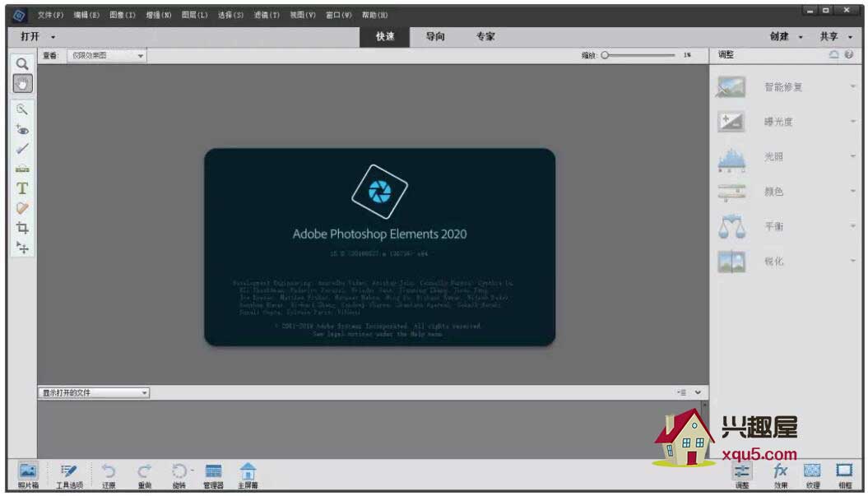Toggle the 工具选项 tool options panel
Viewport: 868px width, 496px height.
69,475
